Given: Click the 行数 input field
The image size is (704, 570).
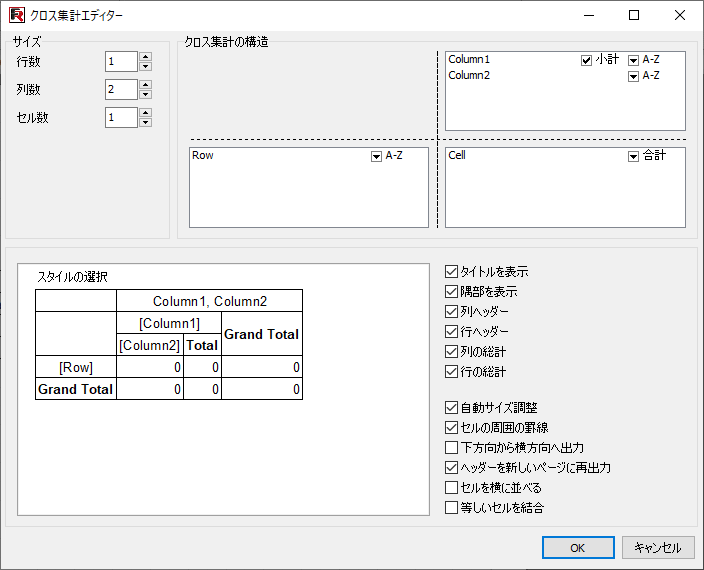Looking at the screenshot, I should point(120,62).
